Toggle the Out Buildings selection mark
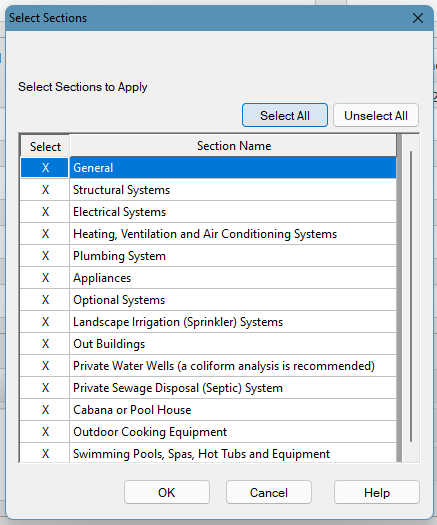This screenshot has width=437, height=525. click(x=45, y=344)
